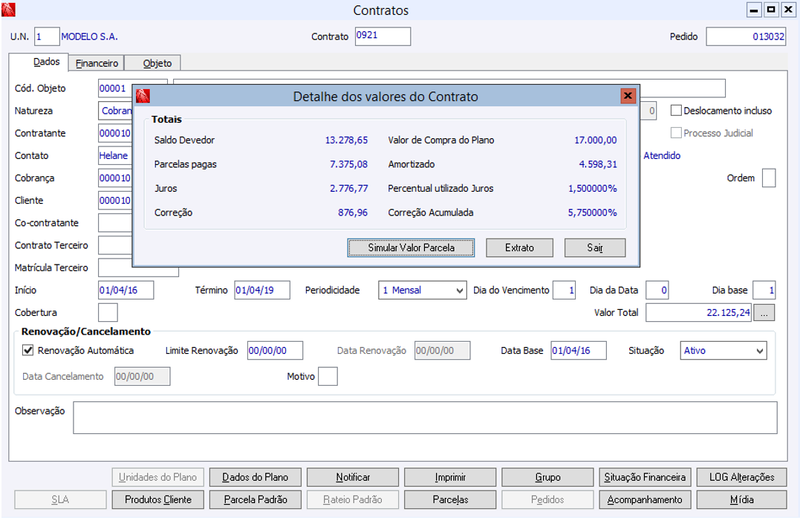Viewport: 800px width, 518px height.
Task: Select the Contrato number field
Action: click(383, 36)
